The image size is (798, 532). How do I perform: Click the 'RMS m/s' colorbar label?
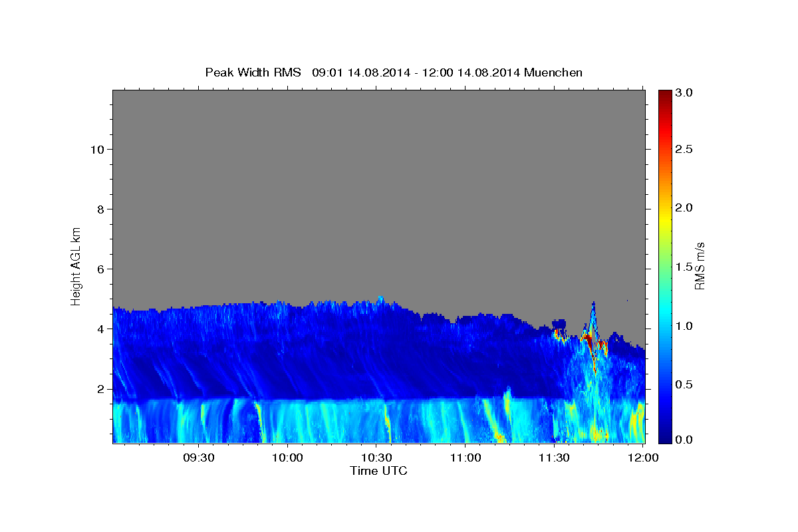pos(700,266)
